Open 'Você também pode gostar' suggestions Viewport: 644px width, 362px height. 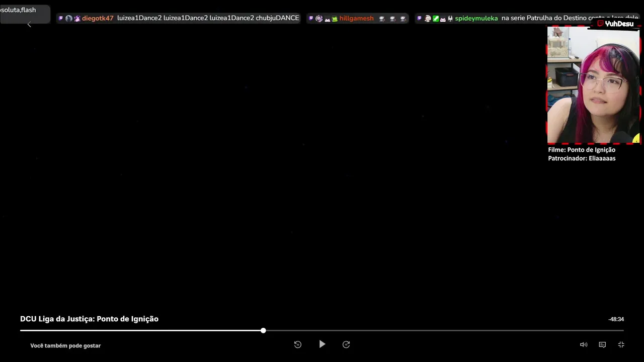click(65, 345)
